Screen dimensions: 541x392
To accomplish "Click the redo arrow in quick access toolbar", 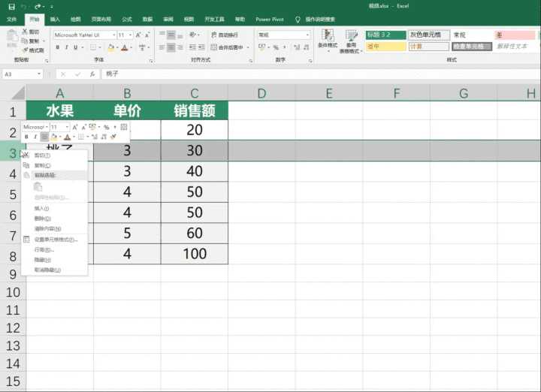I will coord(35,6).
